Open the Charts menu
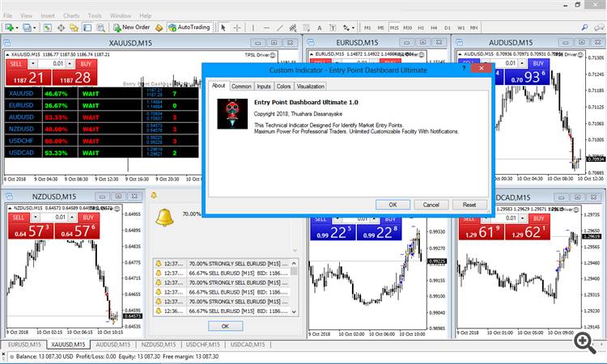The height and width of the screenshot is (364, 607). point(71,16)
